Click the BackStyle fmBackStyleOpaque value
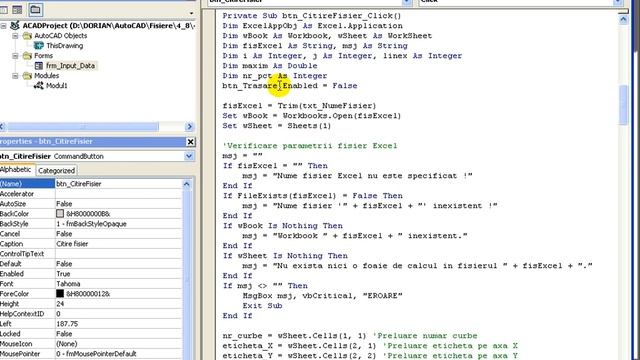The image size is (640, 360). click(91, 224)
